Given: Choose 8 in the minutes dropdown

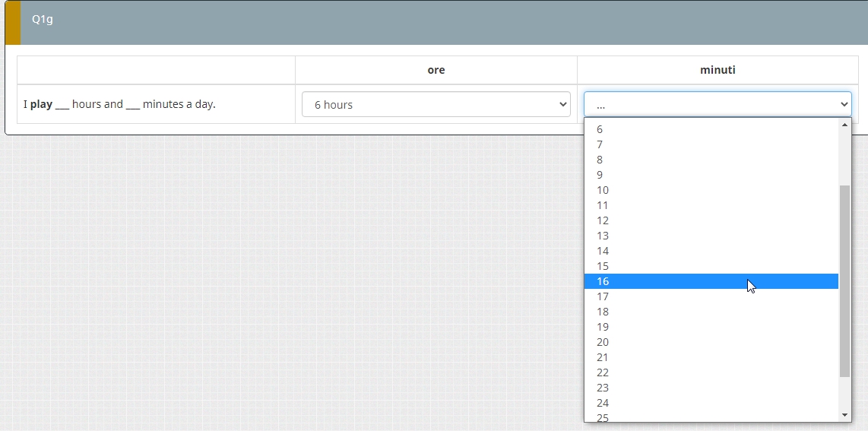Looking at the screenshot, I should [x=711, y=160].
